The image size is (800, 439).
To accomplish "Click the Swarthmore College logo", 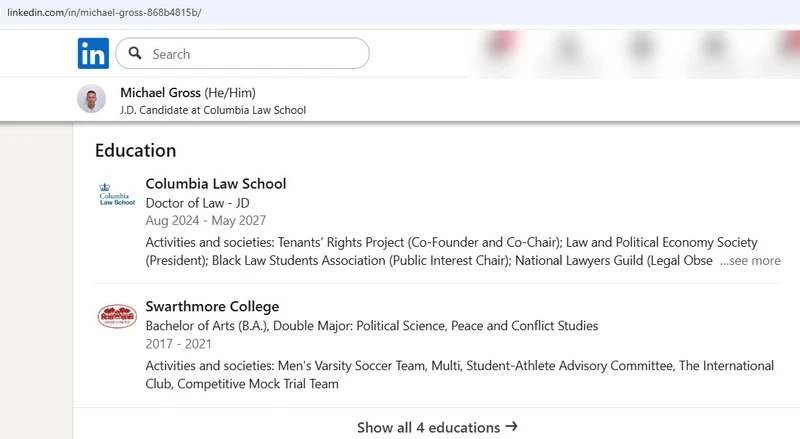I will click(117, 317).
